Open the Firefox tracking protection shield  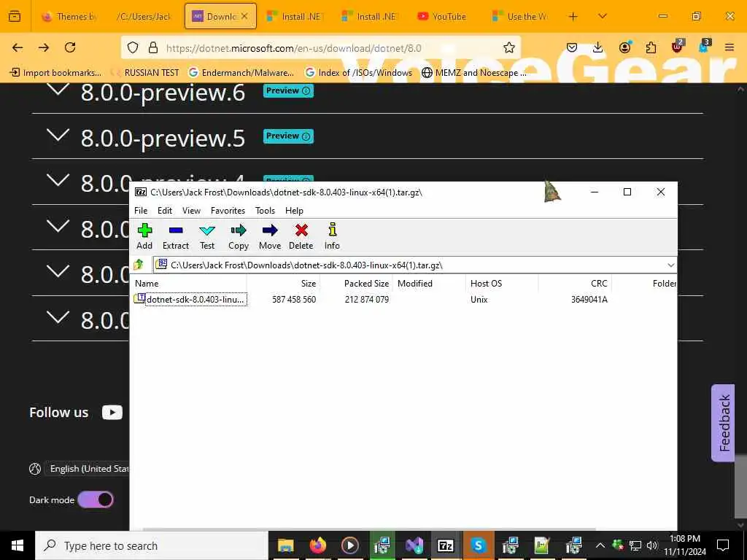[133, 47]
